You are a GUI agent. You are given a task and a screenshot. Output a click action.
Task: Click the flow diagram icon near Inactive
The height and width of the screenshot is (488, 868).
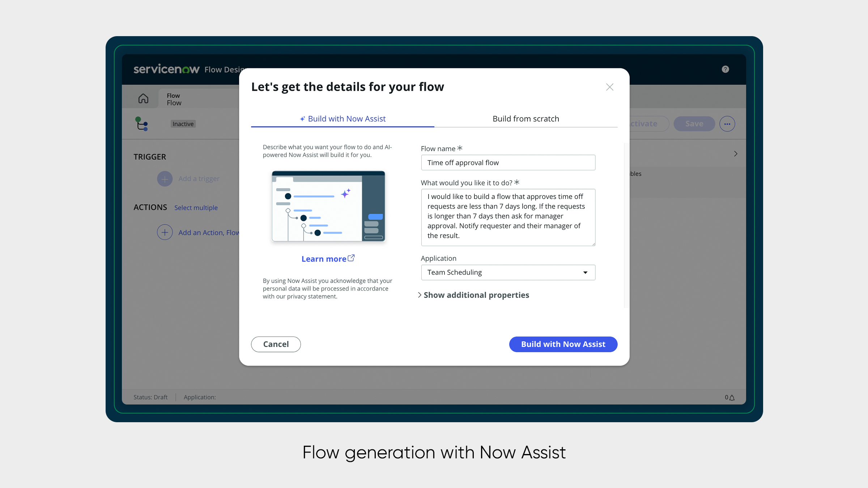click(141, 124)
